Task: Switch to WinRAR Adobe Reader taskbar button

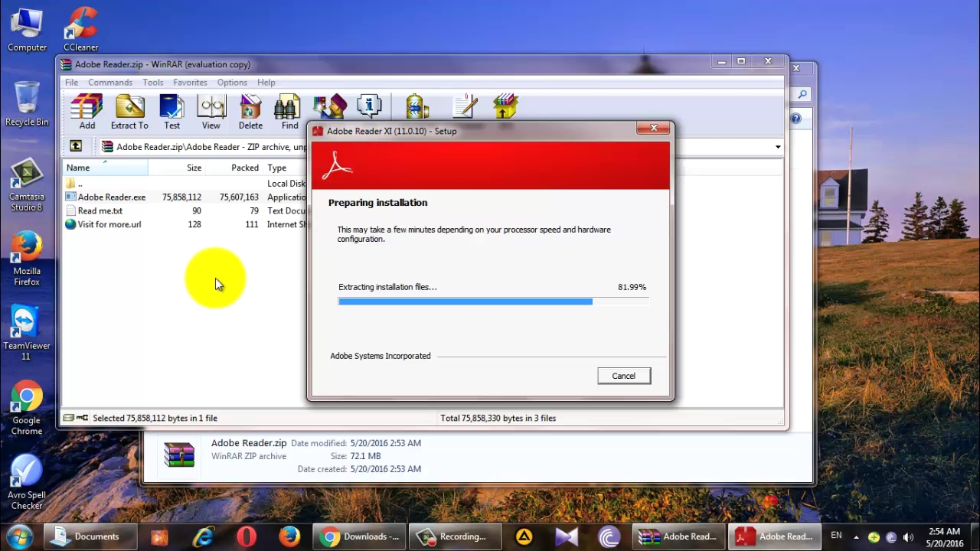Action: coord(679,536)
